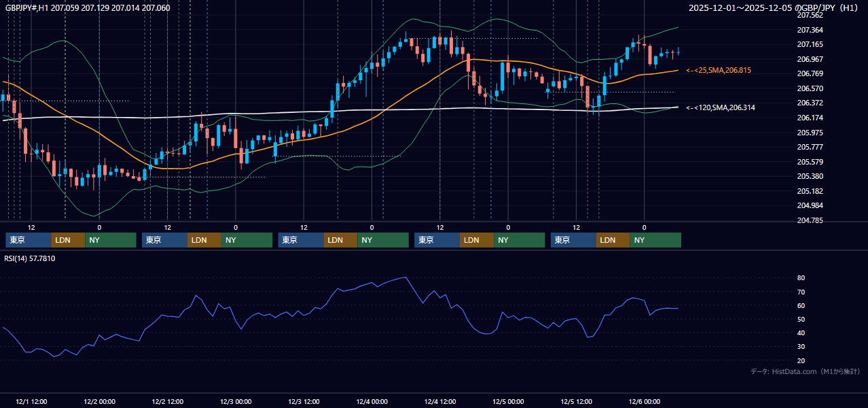Click price axis value 206.769

pos(810,73)
